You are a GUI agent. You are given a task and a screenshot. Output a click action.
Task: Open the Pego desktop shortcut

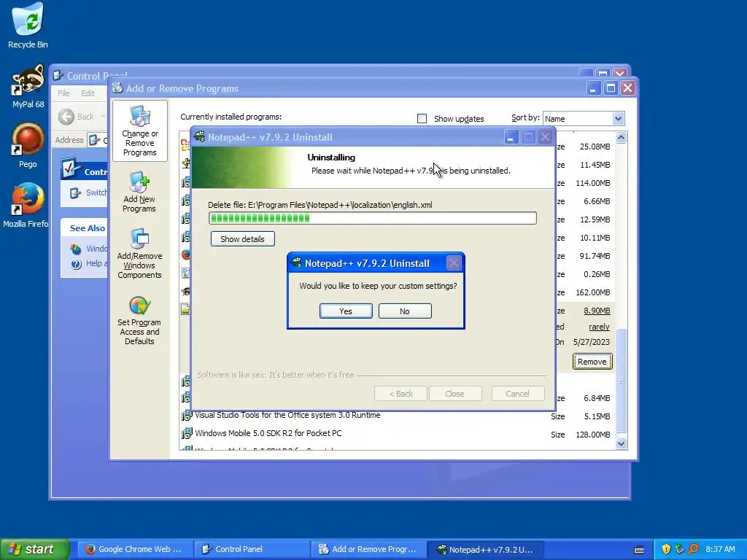[x=28, y=145]
